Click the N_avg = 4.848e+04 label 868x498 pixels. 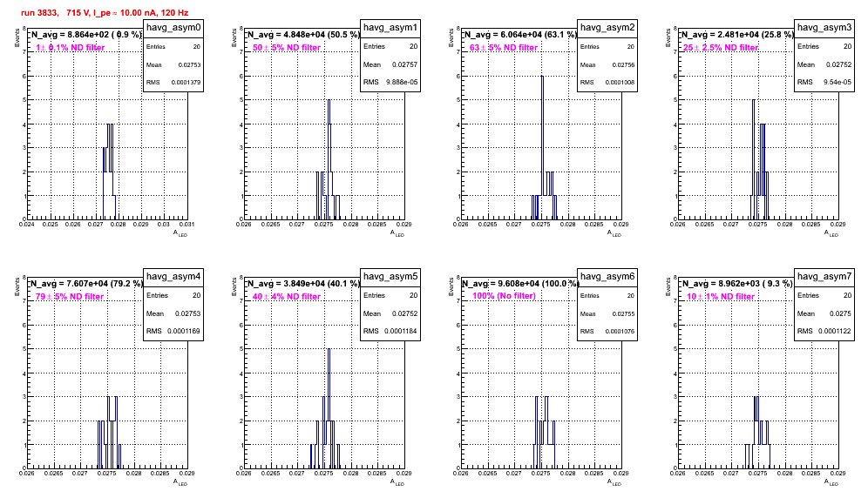pos(303,35)
